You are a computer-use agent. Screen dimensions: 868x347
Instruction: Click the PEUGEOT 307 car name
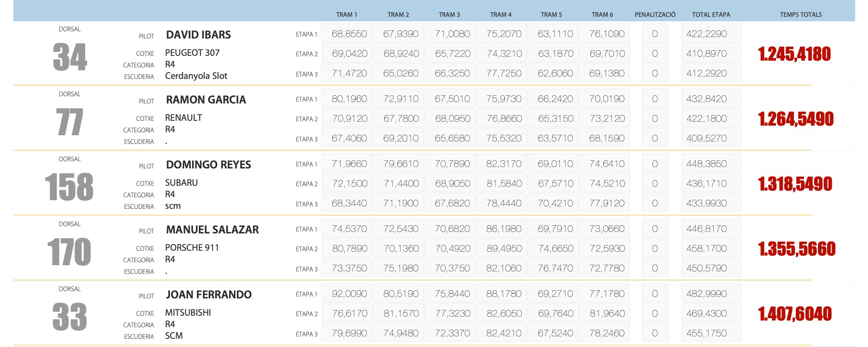192,53
